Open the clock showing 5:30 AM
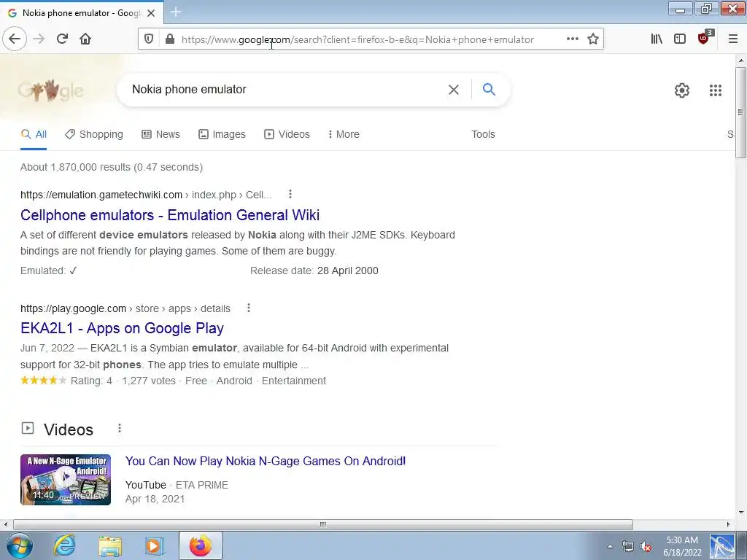 [682, 546]
